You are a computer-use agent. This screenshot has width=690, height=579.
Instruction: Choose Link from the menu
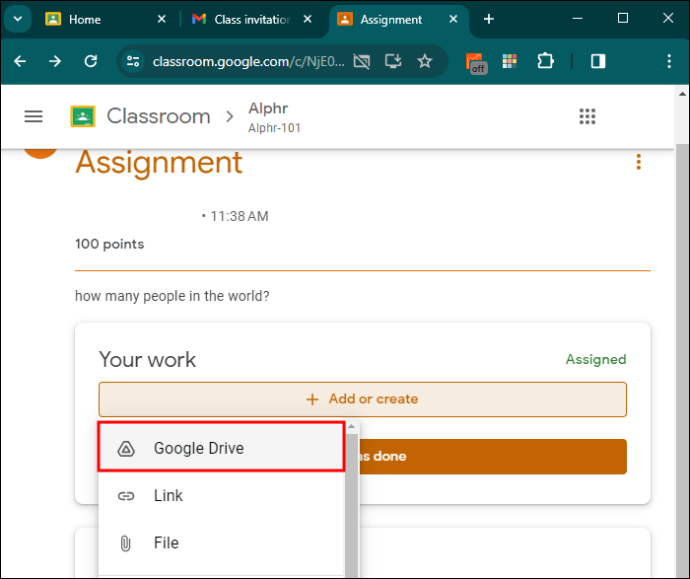[221, 495]
